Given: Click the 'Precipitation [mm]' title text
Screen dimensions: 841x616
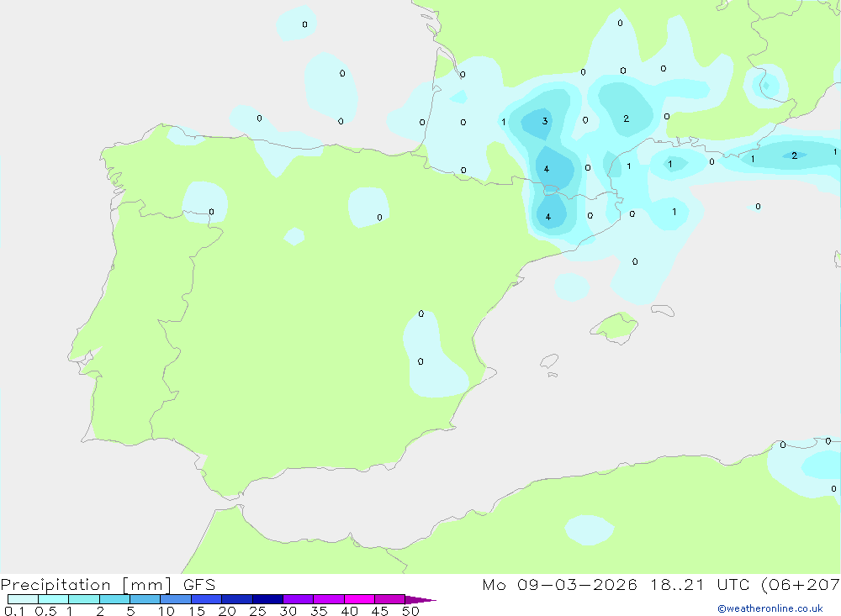Looking at the screenshot, I should pos(86,585).
